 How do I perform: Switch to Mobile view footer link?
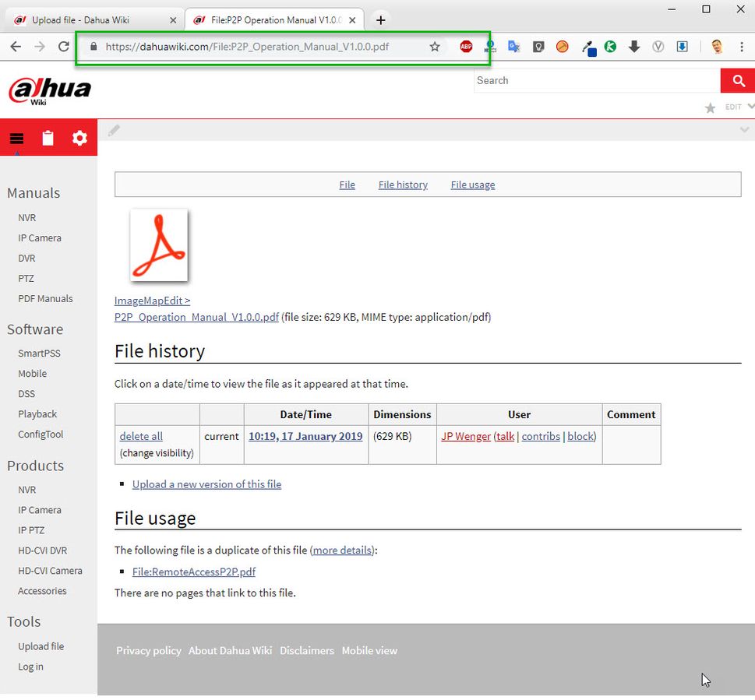[369, 651]
